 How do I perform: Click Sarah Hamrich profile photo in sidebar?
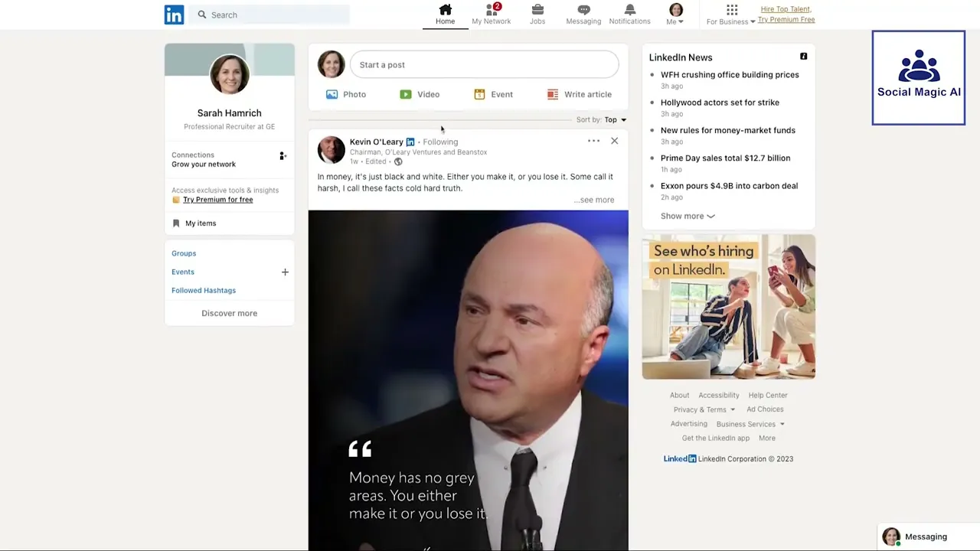coord(230,73)
